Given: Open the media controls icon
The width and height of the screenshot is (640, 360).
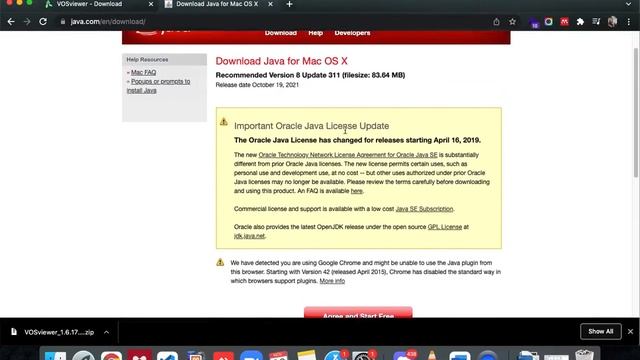Looking at the screenshot, I should (x=596, y=22).
